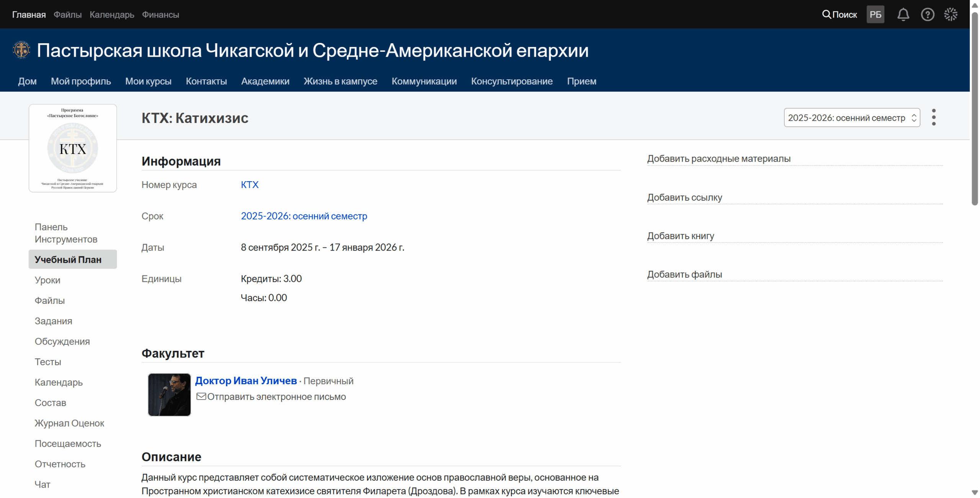Open Жизнь в кампусе navigation tab

point(340,81)
